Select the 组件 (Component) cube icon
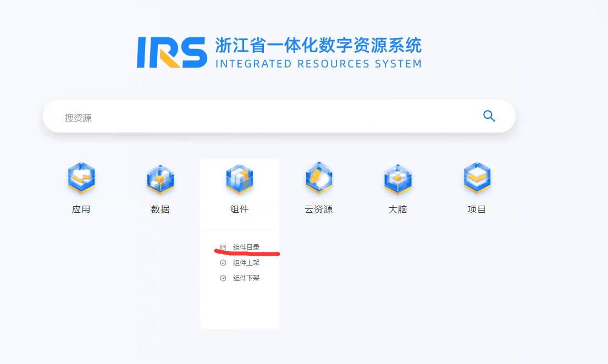The height and width of the screenshot is (364, 608). (239, 179)
